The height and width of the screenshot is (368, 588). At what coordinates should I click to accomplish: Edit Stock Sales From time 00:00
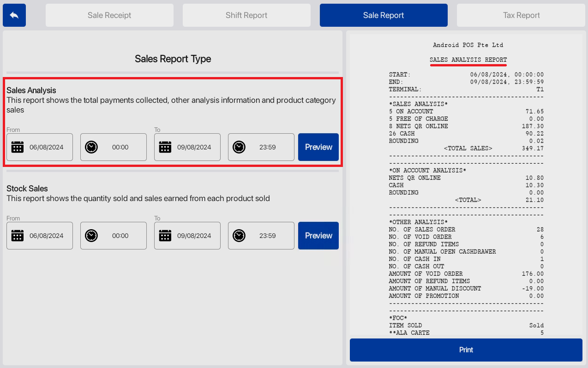pyautogui.click(x=114, y=236)
